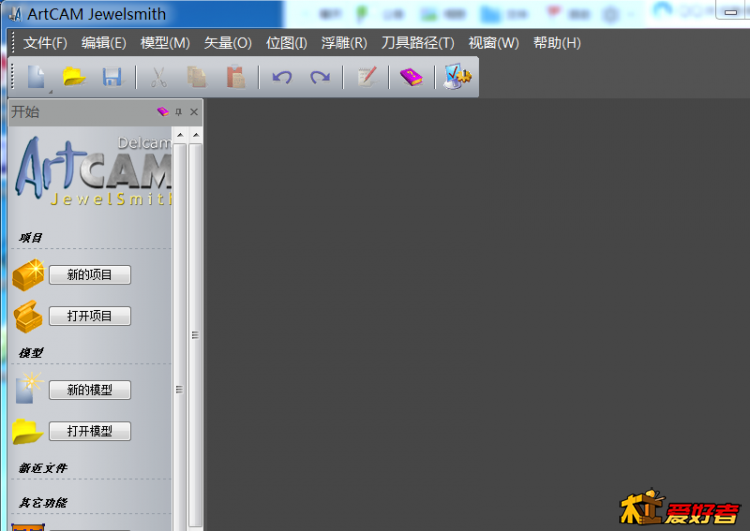The height and width of the screenshot is (531, 750).
Task: Open the options monitor icon in toolbar
Action: click(457, 77)
